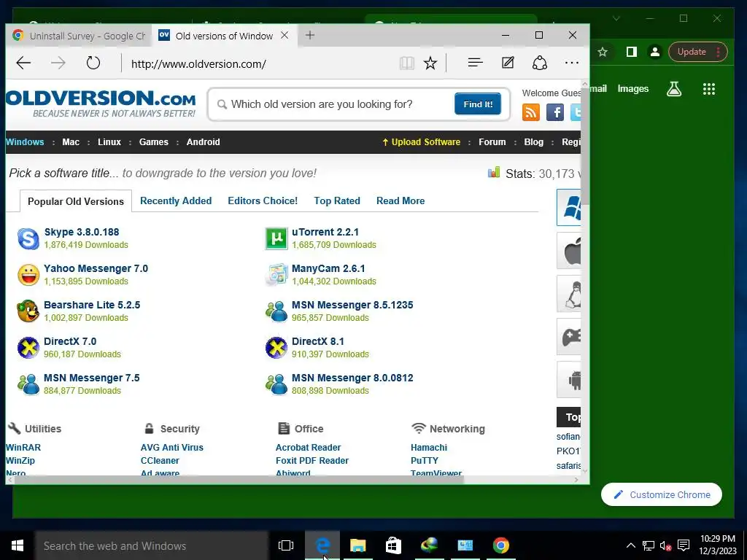Click the Find It! button
The width and height of the screenshot is (747, 560).
[x=477, y=104]
